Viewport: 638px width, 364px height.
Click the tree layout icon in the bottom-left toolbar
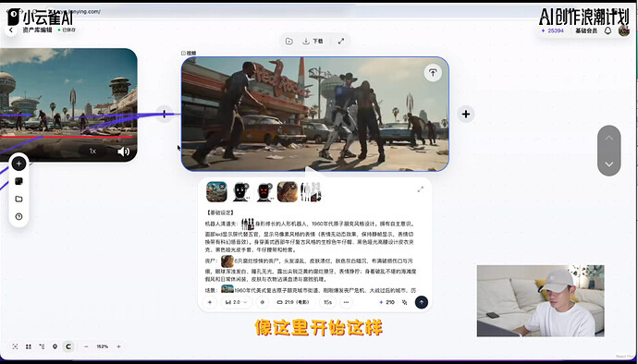pos(42,346)
